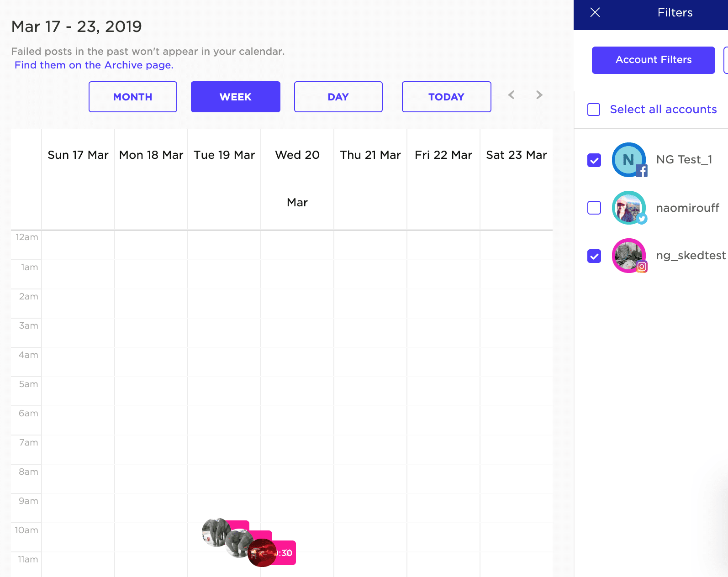The width and height of the screenshot is (728, 577).
Task: Click Wed 20 Mar column header
Action: [297, 178]
